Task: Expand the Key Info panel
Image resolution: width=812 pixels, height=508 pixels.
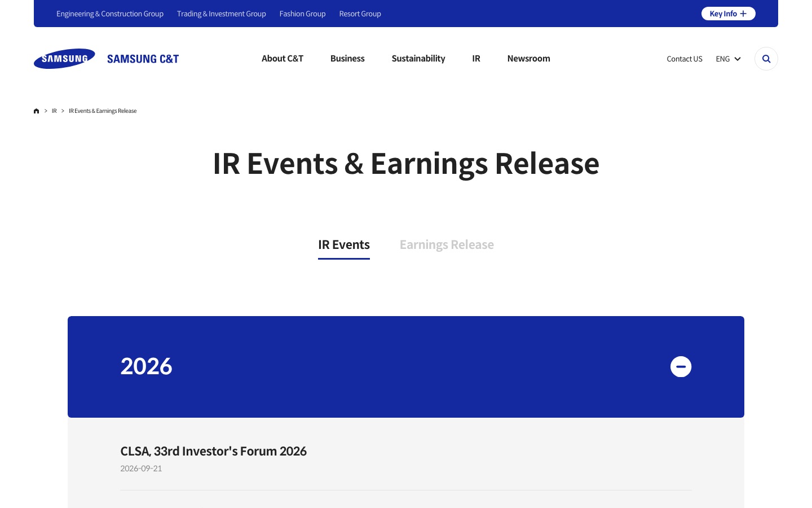Action: (728, 14)
